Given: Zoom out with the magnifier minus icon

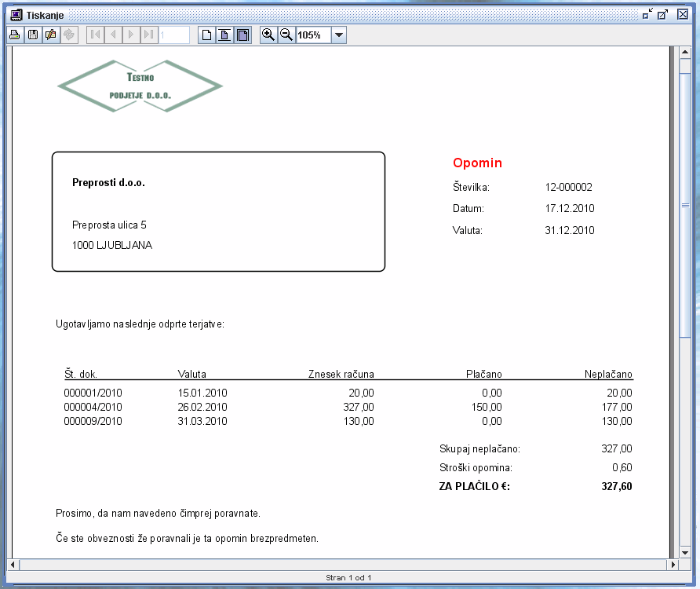Looking at the screenshot, I should (x=286, y=35).
